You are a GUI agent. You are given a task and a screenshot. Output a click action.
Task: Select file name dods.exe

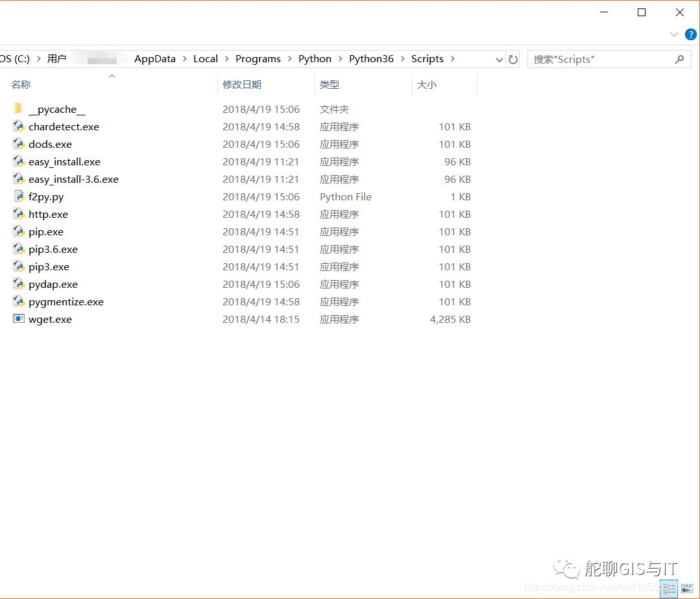click(x=50, y=144)
